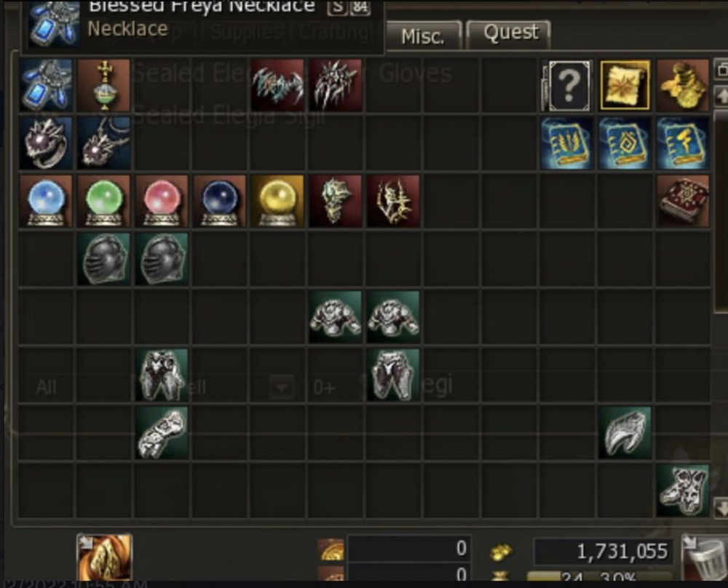Screen dimensions: 728x588
Task: Select the silver boots item
Action: (683, 490)
